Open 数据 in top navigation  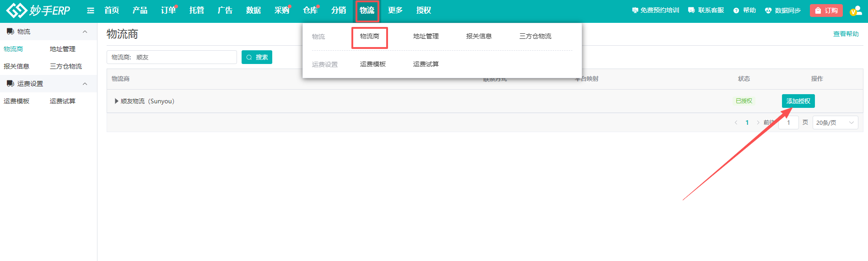click(x=253, y=10)
